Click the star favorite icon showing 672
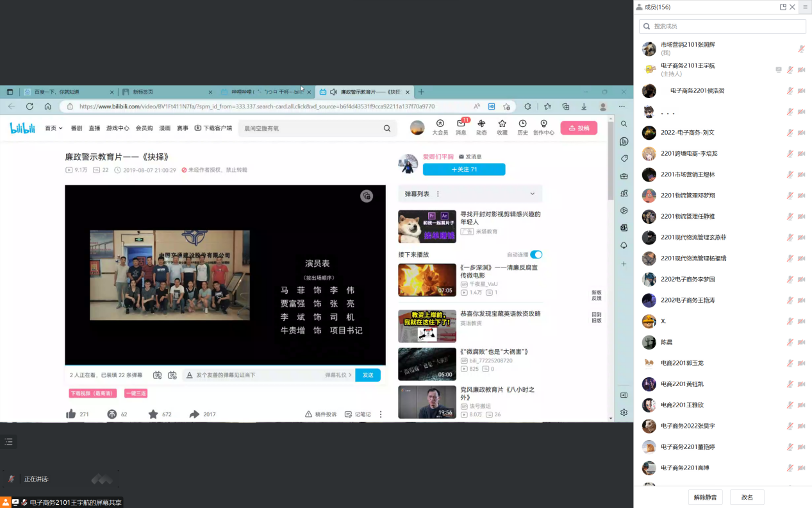 click(153, 414)
